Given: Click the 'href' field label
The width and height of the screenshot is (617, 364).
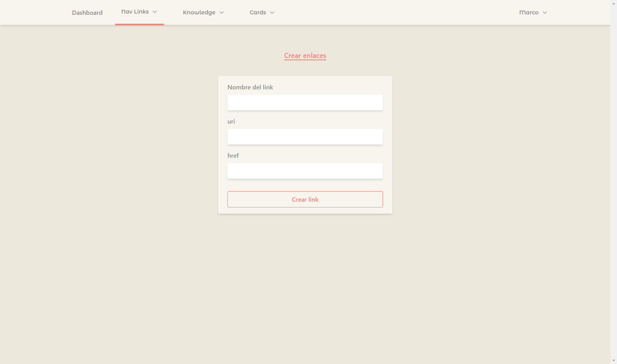Looking at the screenshot, I should (233, 156).
